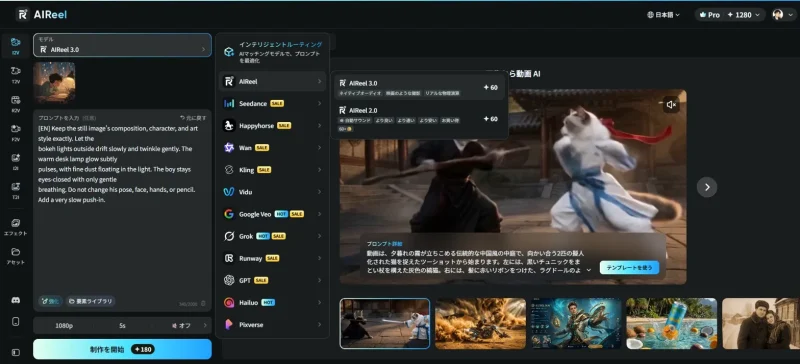
Task: Click the Wan logo icon
Action: (229, 148)
